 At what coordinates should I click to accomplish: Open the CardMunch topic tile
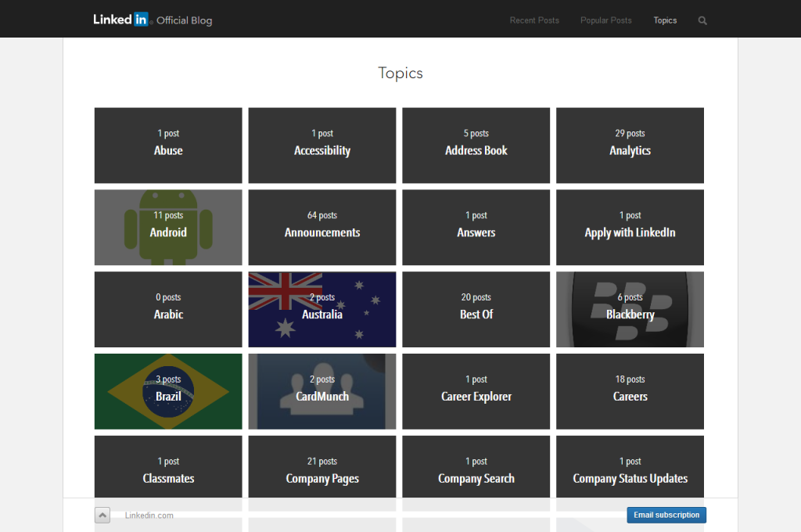pyautogui.click(x=321, y=391)
